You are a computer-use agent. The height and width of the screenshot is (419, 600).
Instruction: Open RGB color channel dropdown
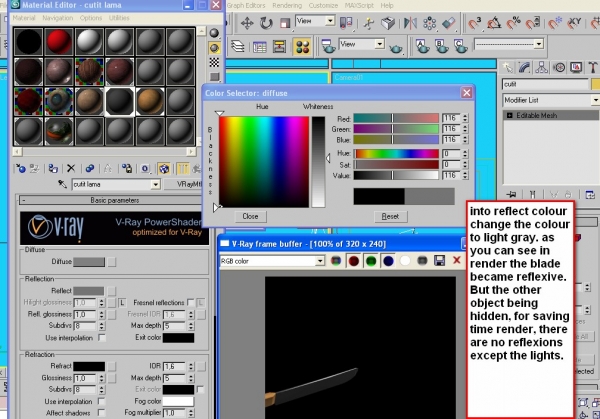[x=320, y=261]
